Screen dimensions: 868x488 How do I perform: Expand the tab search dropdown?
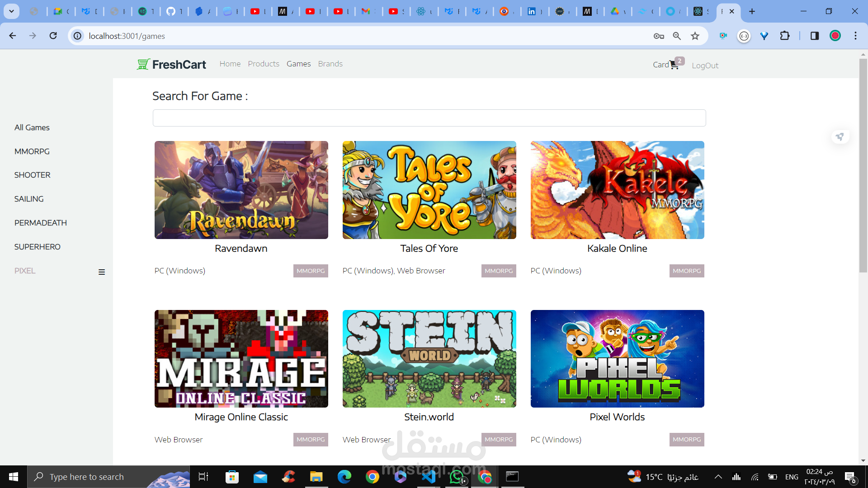11,11
